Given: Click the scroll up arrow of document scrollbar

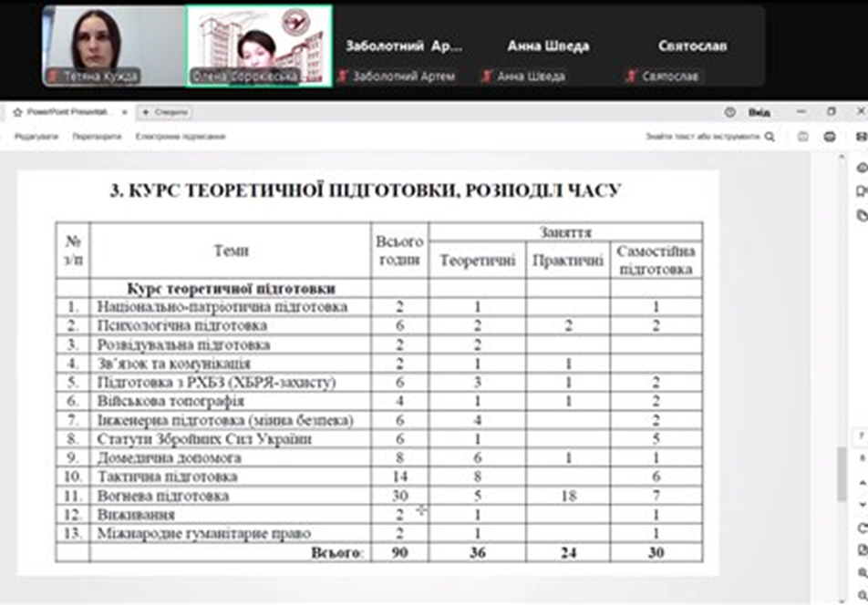Looking at the screenshot, I should 842,158.
